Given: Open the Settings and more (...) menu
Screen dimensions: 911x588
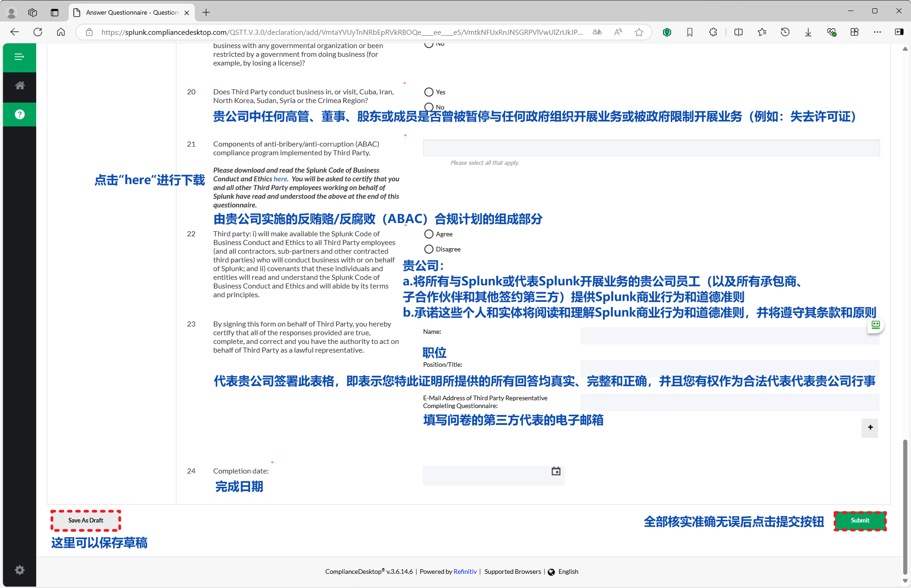Looking at the screenshot, I should [x=878, y=32].
